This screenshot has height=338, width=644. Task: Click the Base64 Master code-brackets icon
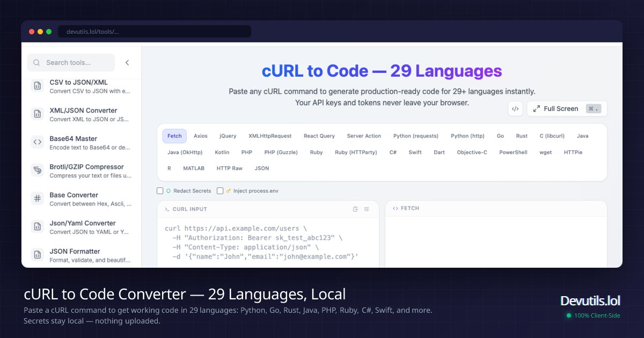click(37, 142)
